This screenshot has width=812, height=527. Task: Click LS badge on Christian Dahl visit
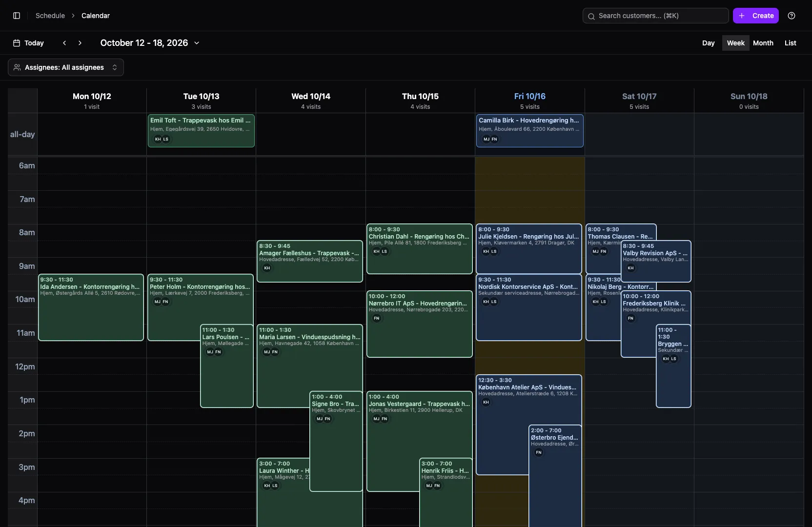[x=385, y=251]
